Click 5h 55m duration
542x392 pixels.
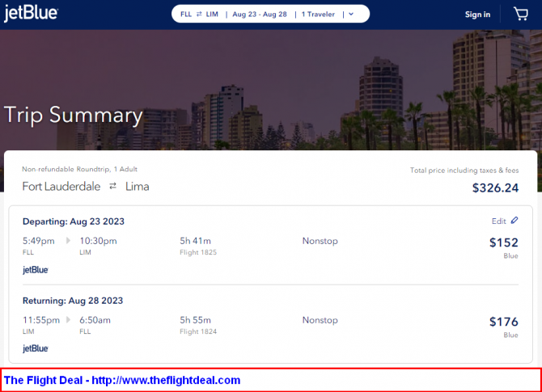point(195,320)
